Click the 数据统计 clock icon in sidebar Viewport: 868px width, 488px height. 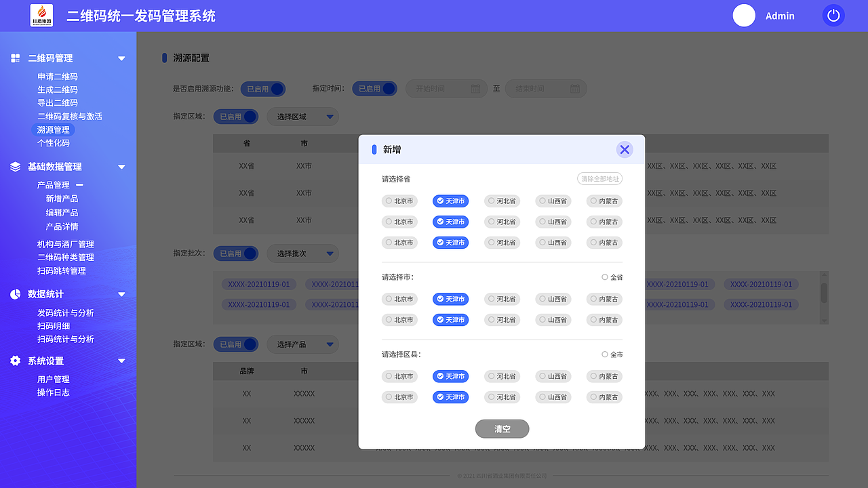tap(15, 293)
